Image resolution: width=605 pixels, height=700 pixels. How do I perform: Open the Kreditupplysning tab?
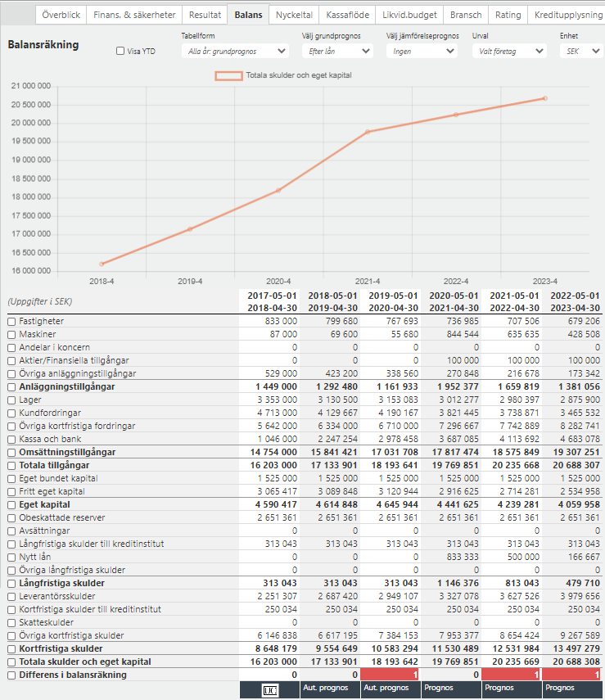[x=568, y=15]
